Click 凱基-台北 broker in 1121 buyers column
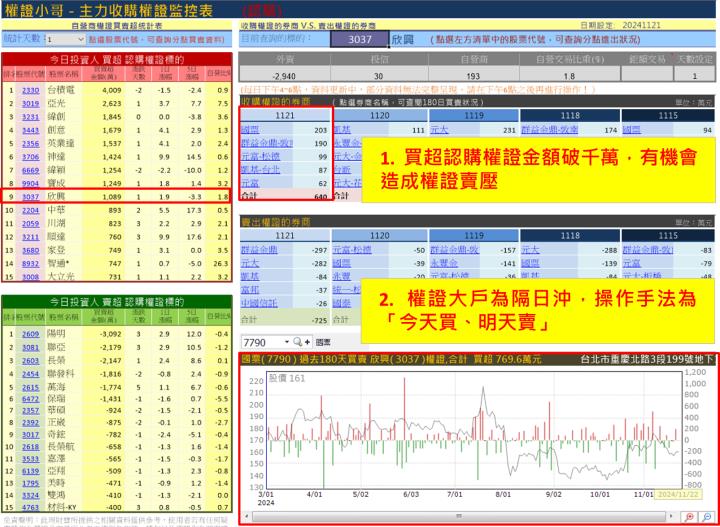 pos(260,170)
